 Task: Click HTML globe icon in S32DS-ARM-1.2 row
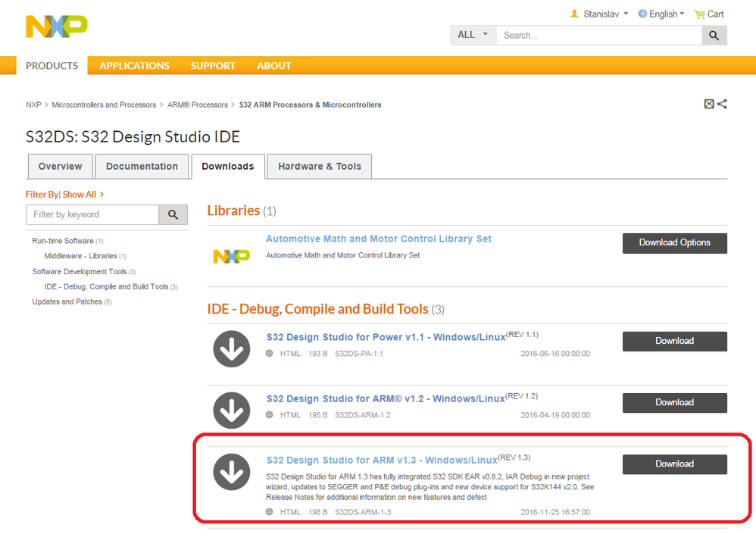(270, 415)
